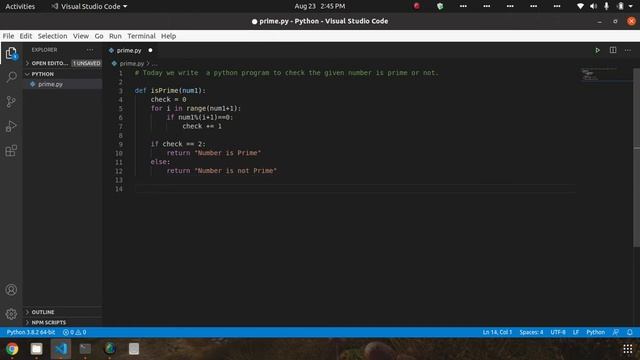640x360 pixels.
Task: Place cursor on empty line 14
Action: tap(355, 189)
